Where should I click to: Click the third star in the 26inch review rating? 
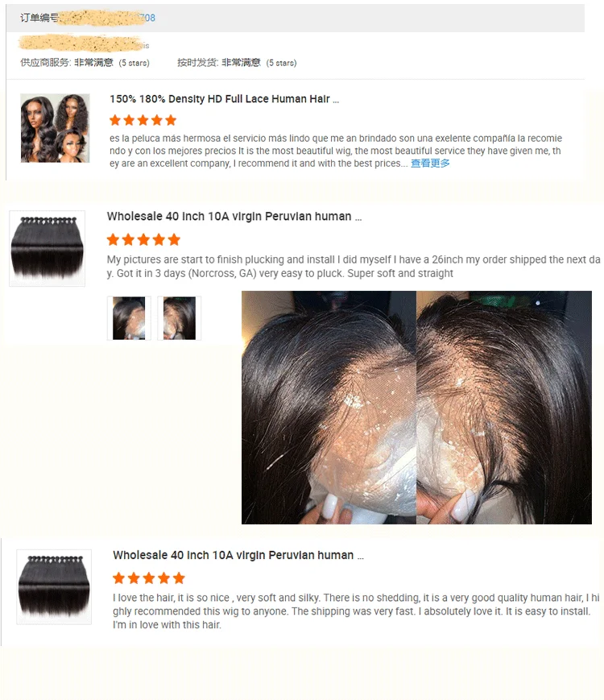pyautogui.click(x=143, y=240)
